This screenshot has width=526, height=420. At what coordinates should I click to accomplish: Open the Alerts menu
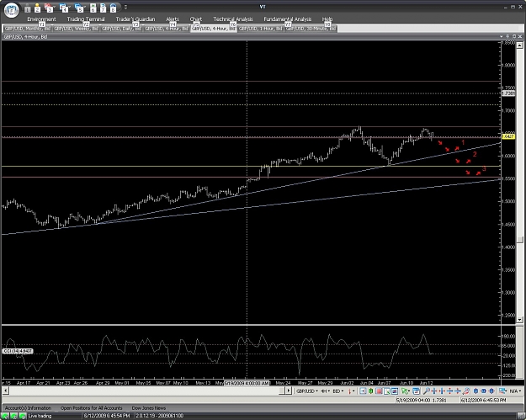[173, 19]
